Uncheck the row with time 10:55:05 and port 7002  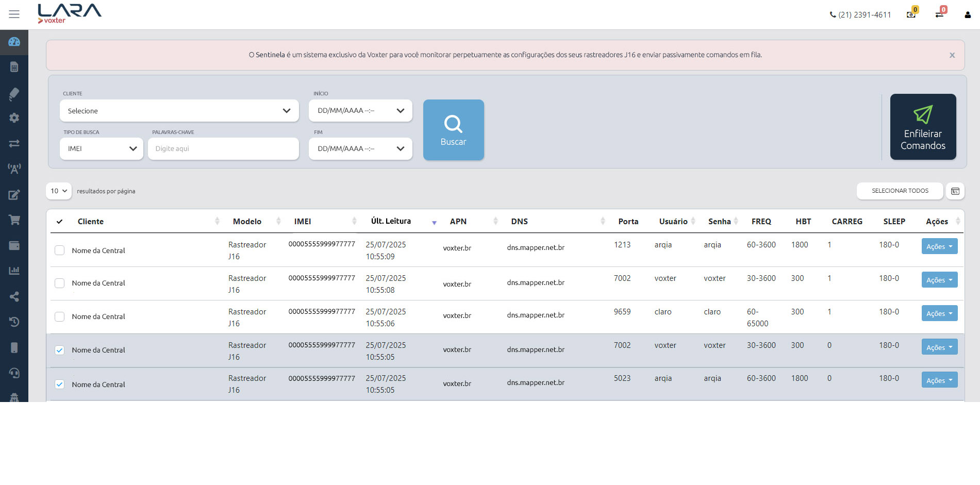coord(60,350)
